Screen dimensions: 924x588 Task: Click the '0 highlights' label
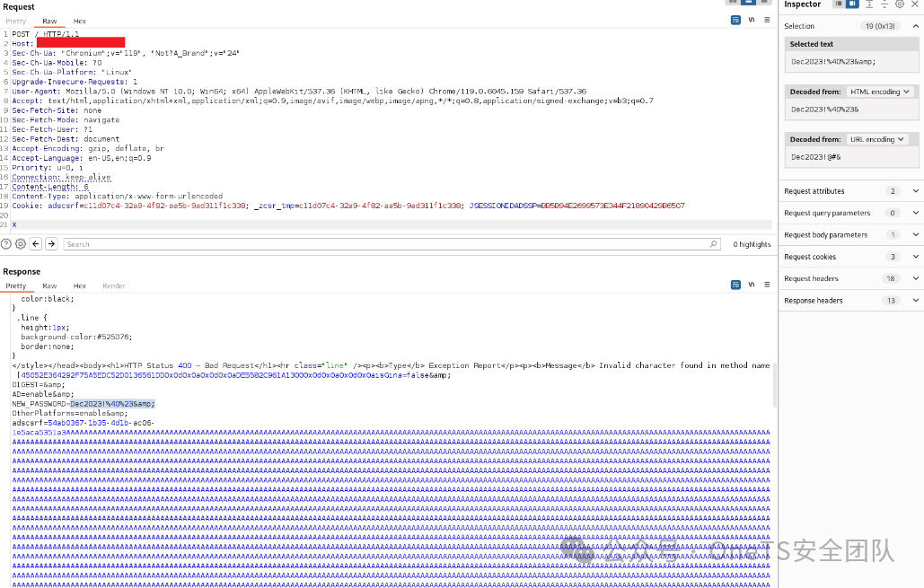752,244
